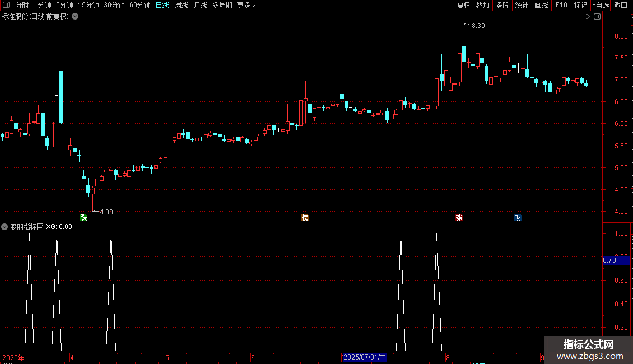
Task: Click the red 涨 event marker
Action: click(459, 217)
